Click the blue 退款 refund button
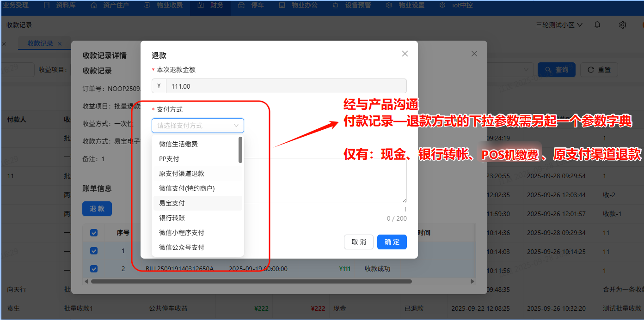Viewport: 644px width, 320px height. coord(97,209)
